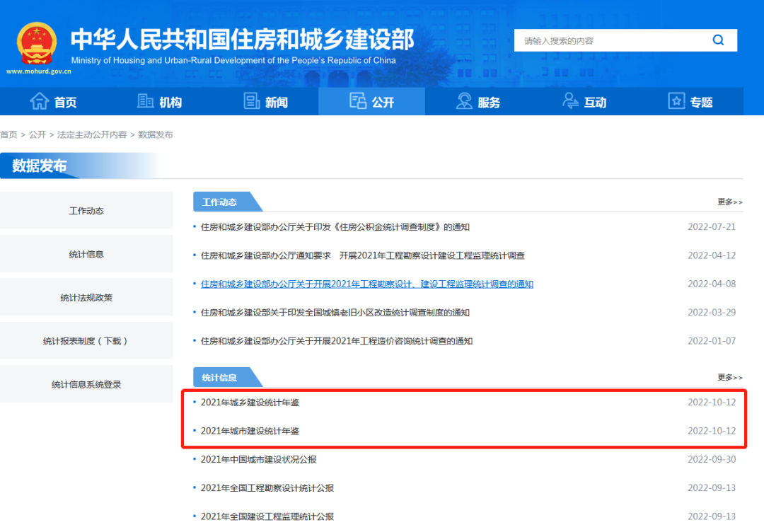
Task: Select 统计信息 in the left sidebar
Action: click(x=86, y=253)
